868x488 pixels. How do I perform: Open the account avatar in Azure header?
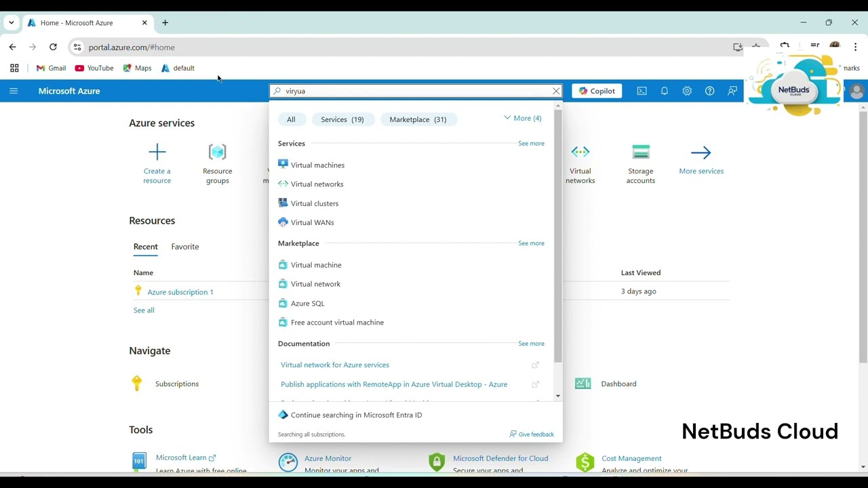pyautogui.click(x=856, y=91)
